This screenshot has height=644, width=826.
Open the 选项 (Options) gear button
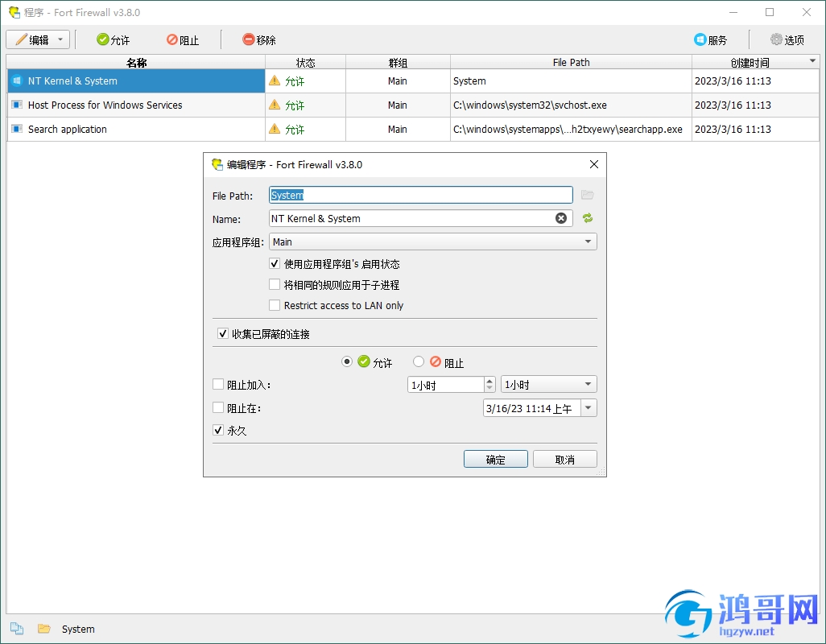tap(787, 40)
